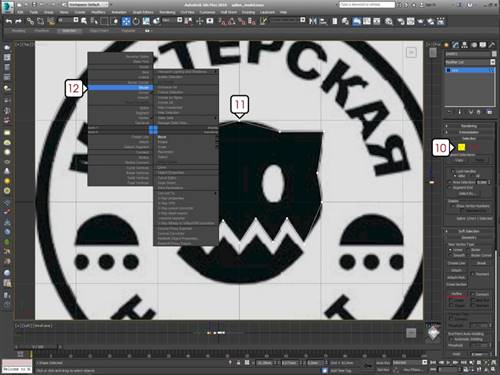
Task: Open the Modifier List dropdown
Action: [x=470, y=62]
